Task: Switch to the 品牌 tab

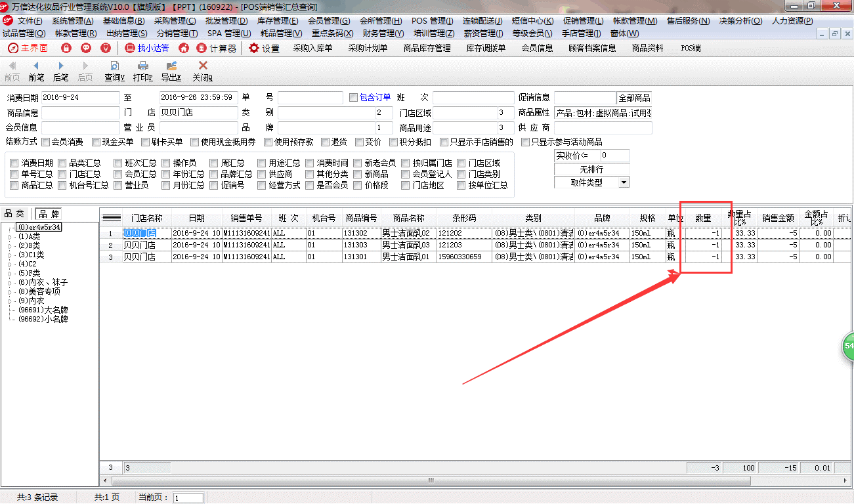Action: coord(49,213)
